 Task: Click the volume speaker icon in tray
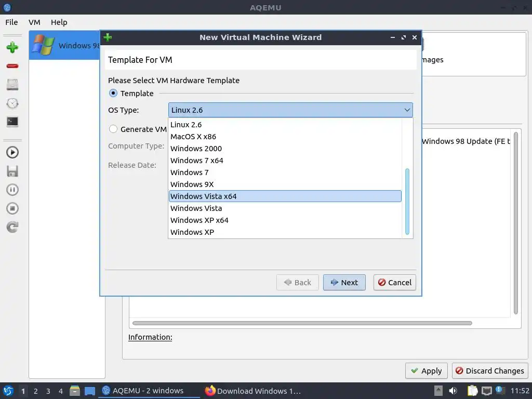(x=453, y=391)
